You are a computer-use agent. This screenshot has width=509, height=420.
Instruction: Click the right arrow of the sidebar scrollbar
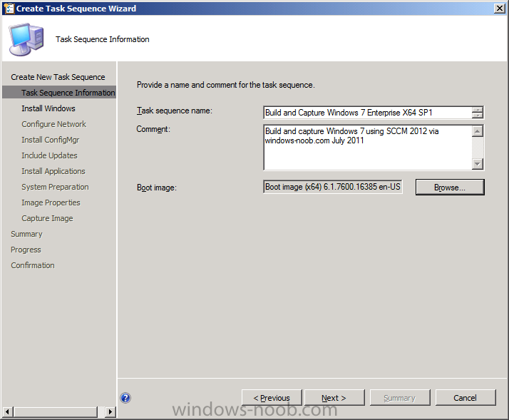[x=110, y=412]
